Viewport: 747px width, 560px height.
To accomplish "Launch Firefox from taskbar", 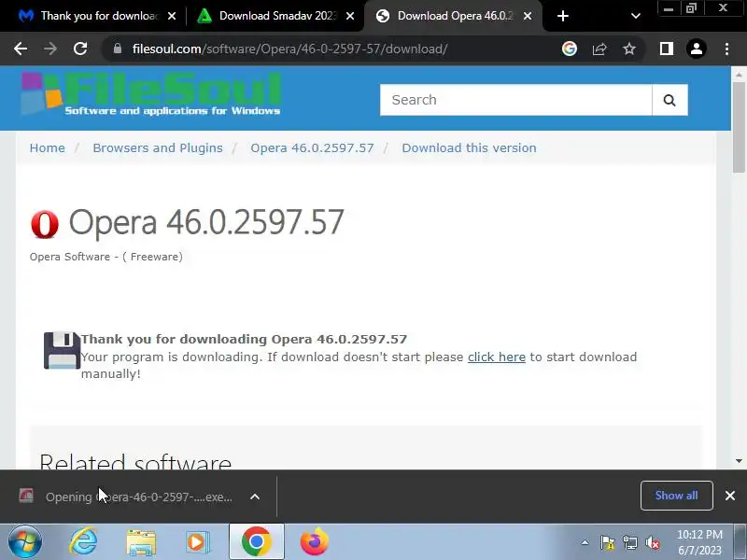I will [315, 542].
